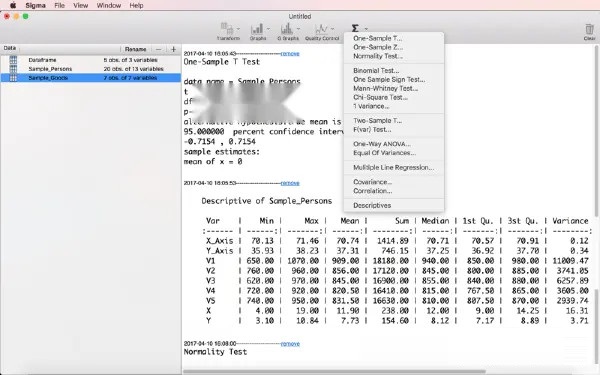
Task: Click the Sigma statistics dropdown arrow
Action: [366, 29]
